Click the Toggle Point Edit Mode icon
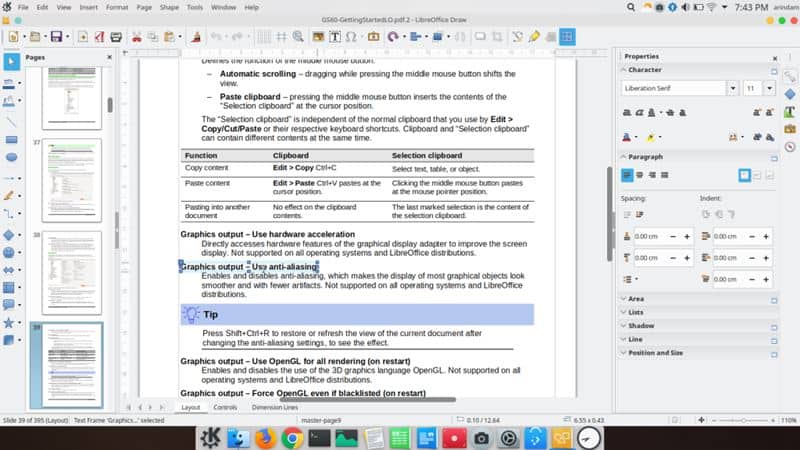The height and width of the screenshot is (450, 800). point(517,37)
